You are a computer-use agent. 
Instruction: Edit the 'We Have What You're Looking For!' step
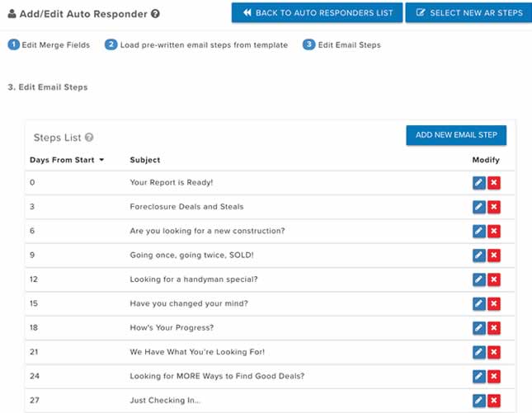coord(478,352)
